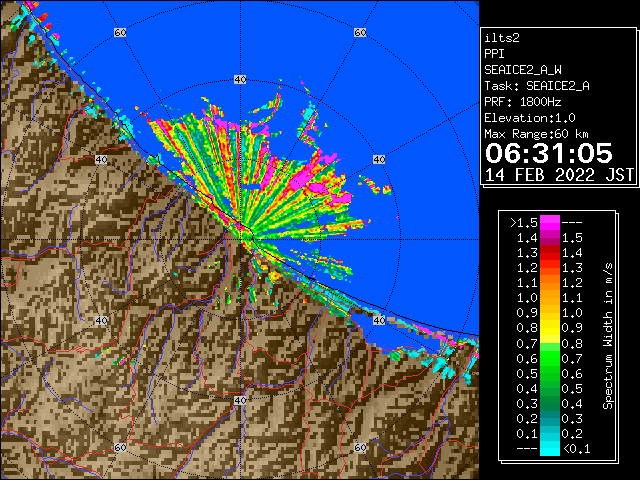Viewport: 640px width, 480px height.
Task: Click the teal 0.2–0.3 legend color band
Action: point(550,418)
